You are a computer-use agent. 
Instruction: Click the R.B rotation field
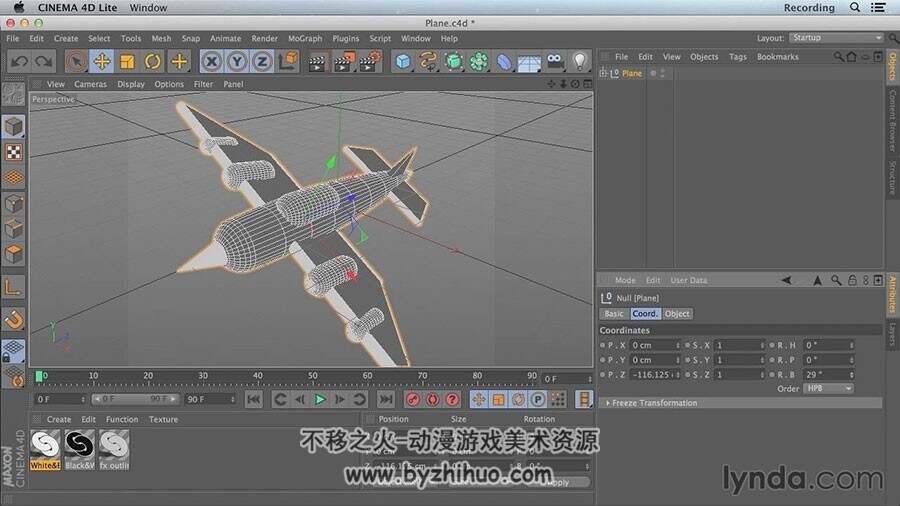pos(828,375)
